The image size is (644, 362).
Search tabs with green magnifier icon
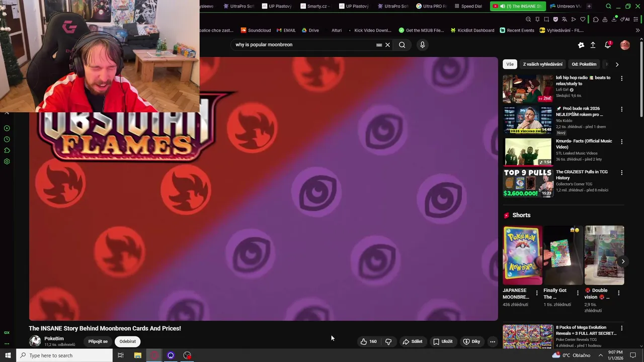pos(608,6)
